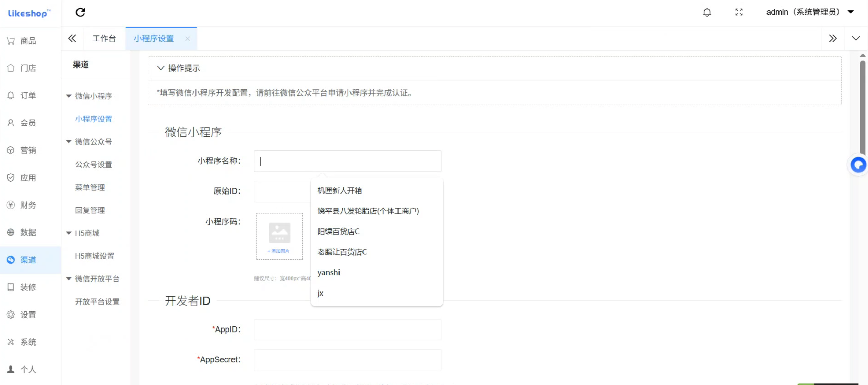This screenshot has width=868, height=385.
Task: Switch to the 工作台 tab
Action: tap(104, 38)
